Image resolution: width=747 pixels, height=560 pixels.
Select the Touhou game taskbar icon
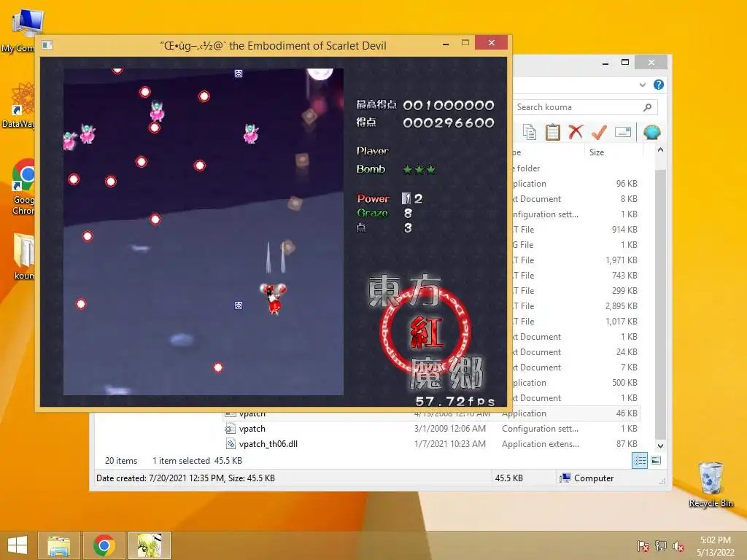[149, 545]
